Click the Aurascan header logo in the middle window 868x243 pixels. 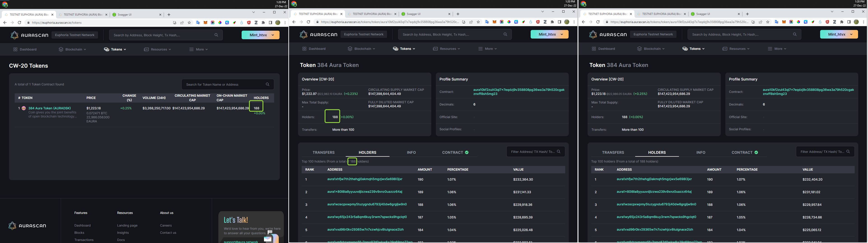318,34
